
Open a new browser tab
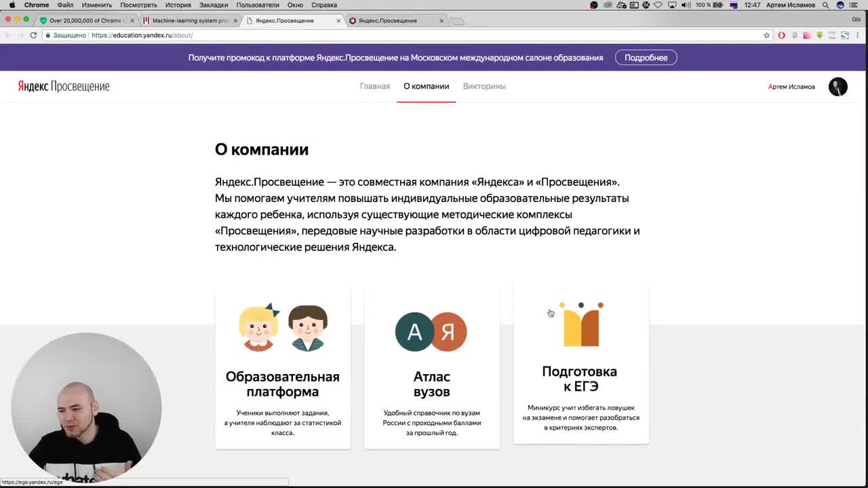click(x=458, y=21)
